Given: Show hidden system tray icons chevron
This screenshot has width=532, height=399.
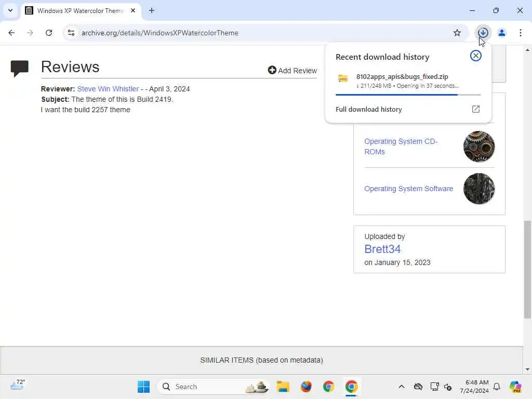Looking at the screenshot, I should [402, 387].
